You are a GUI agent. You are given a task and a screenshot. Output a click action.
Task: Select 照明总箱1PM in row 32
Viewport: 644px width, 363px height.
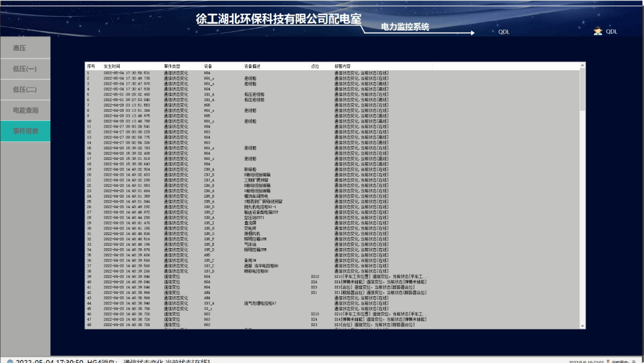coord(254,239)
